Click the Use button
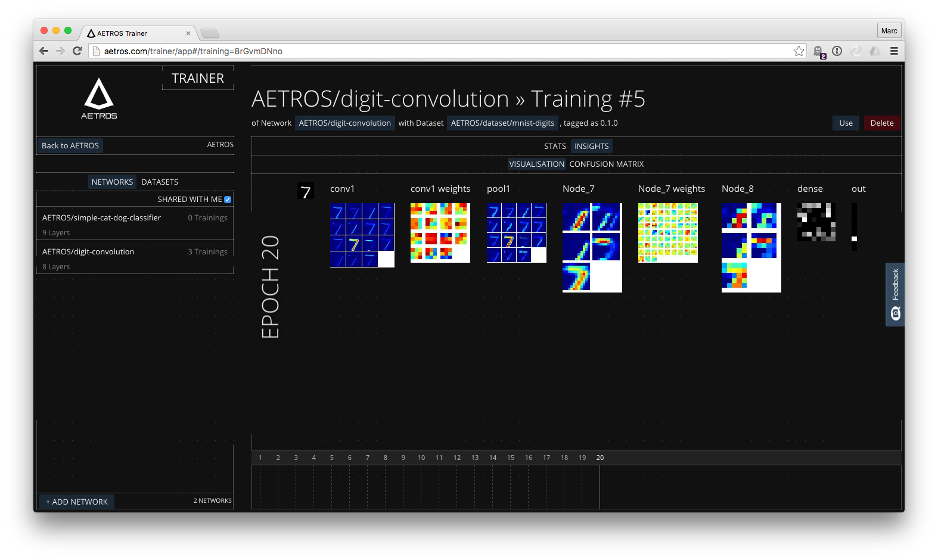938x560 pixels. coord(846,123)
